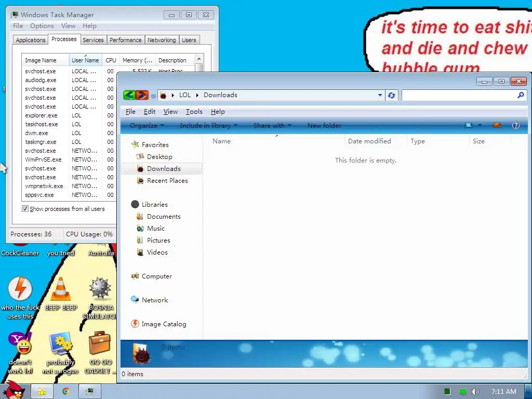Viewport: 532px width, 399px height.
Task: Click the BOSNIA SIMULATOR mine desktop icon
Action: [x=100, y=289]
